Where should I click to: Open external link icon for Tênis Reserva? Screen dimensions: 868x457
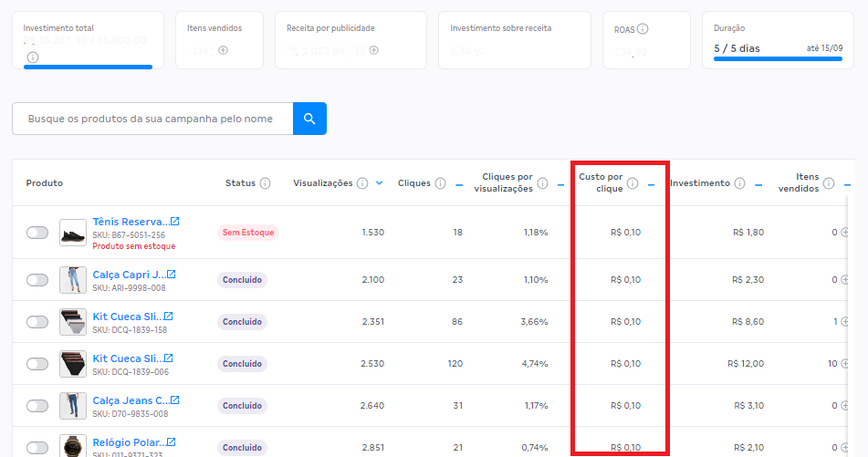175,222
